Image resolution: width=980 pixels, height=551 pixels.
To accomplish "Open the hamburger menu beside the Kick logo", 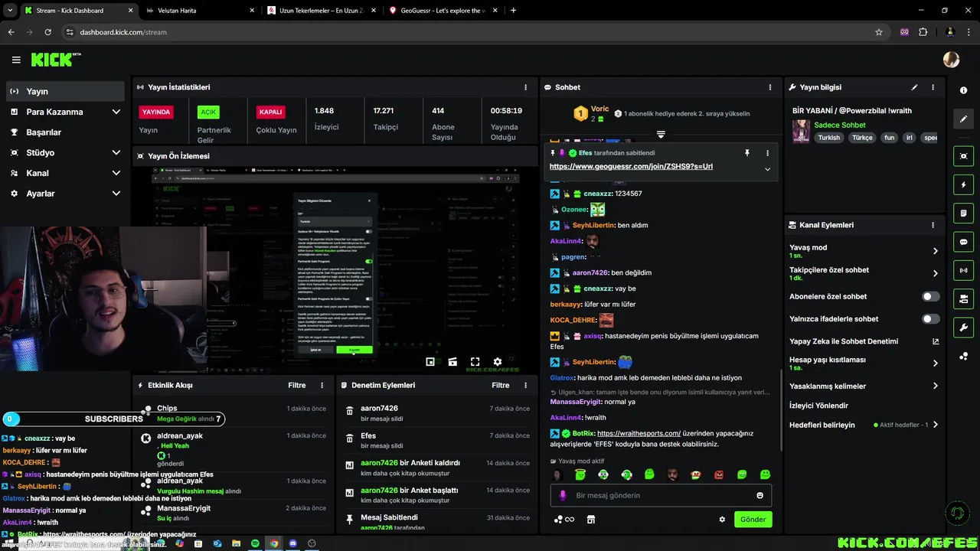I will click(16, 60).
